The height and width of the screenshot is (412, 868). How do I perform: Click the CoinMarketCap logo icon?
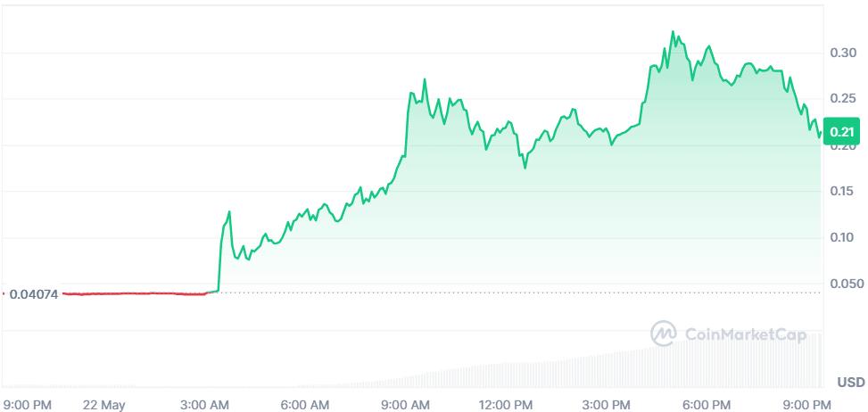pos(665,334)
